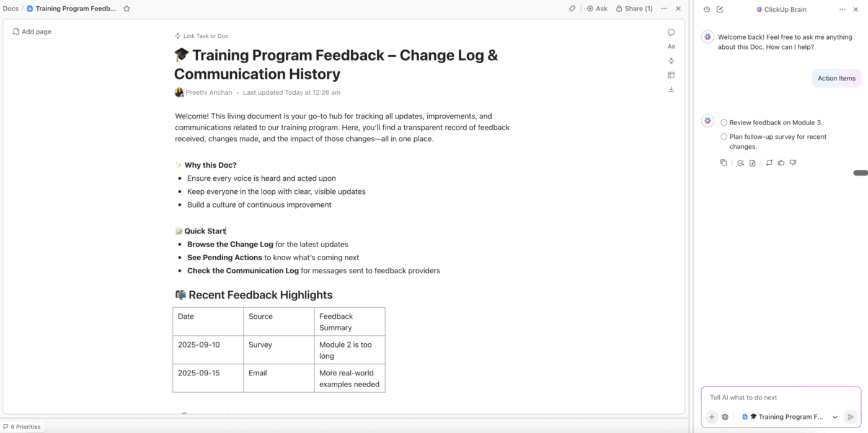Open doc header ellipsis menu
This screenshot has height=433, width=868.
pos(664,9)
